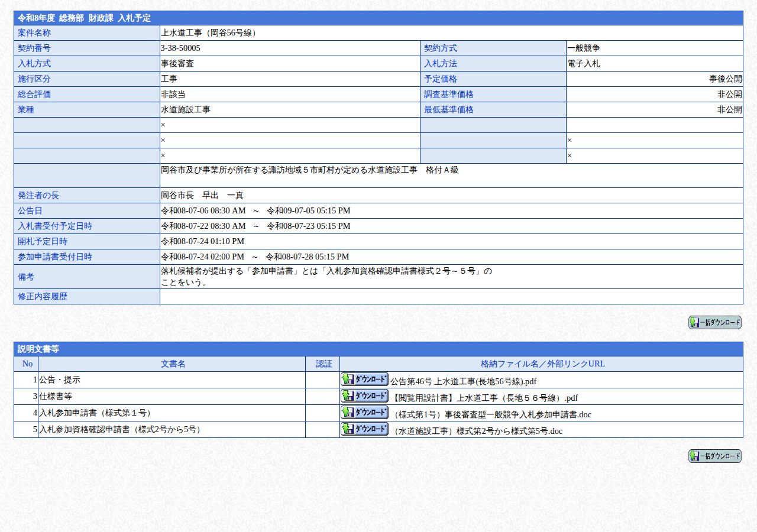
Task: Click the lower 一括ダウンロード button below document list
Action: point(715,456)
